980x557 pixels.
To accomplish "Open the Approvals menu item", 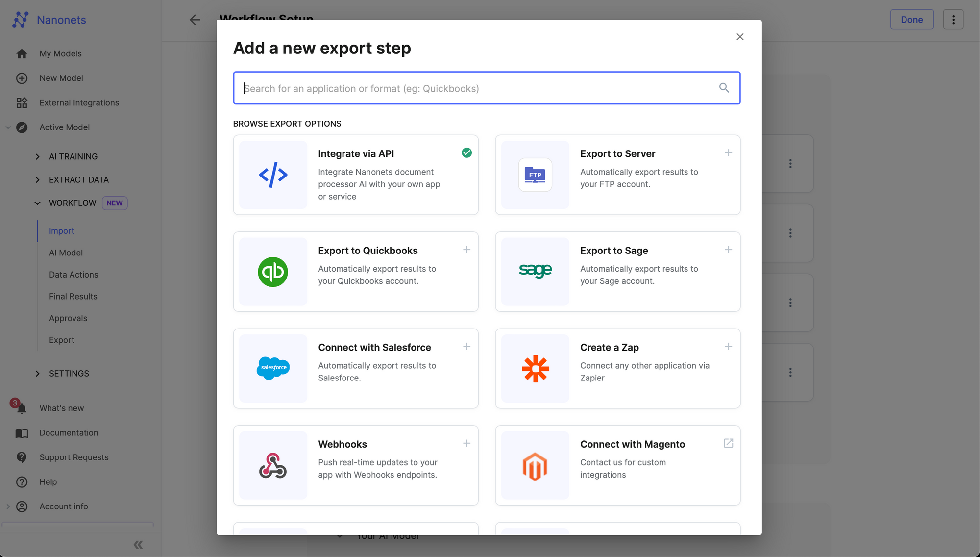I will [x=68, y=318].
